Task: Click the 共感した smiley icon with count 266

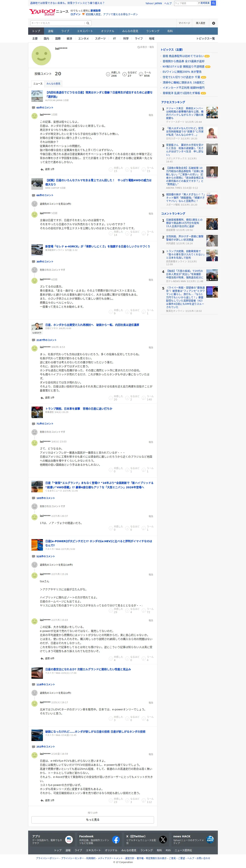Action: (108, 74)
